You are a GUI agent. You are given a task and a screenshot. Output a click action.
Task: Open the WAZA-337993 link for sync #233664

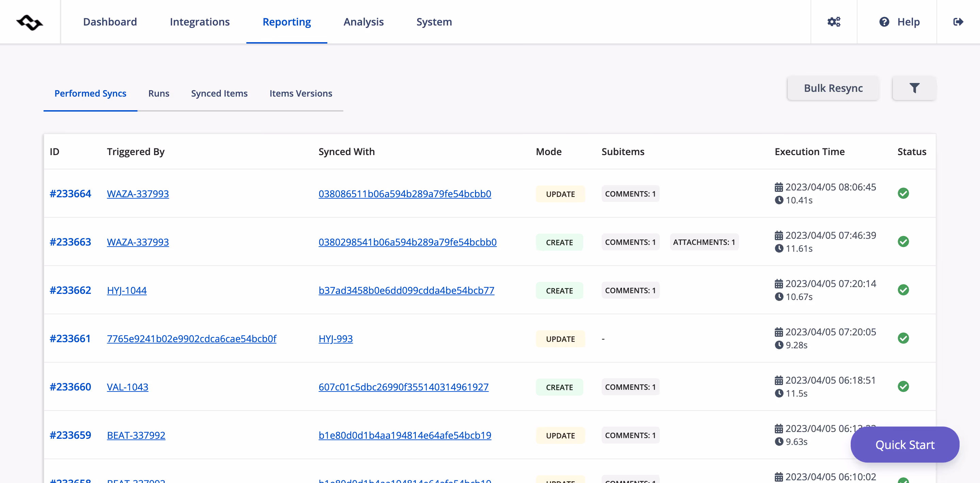coord(138,194)
